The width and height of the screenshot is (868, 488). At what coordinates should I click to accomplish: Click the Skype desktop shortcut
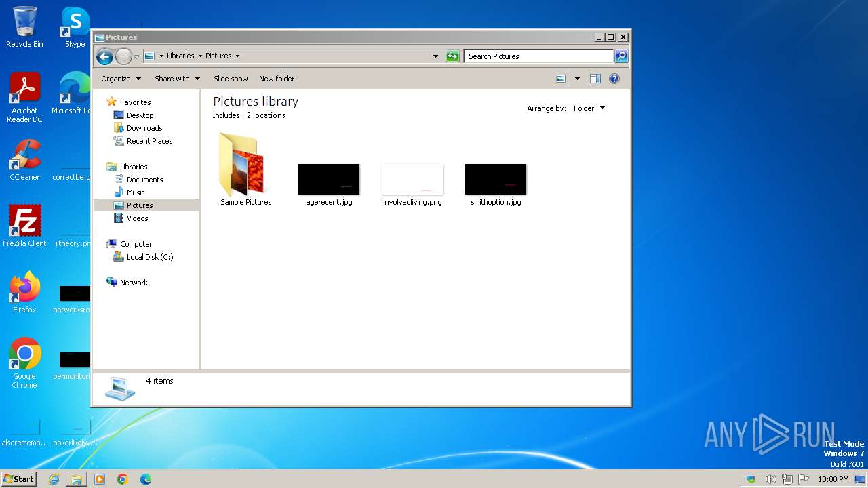click(x=75, y=27)
